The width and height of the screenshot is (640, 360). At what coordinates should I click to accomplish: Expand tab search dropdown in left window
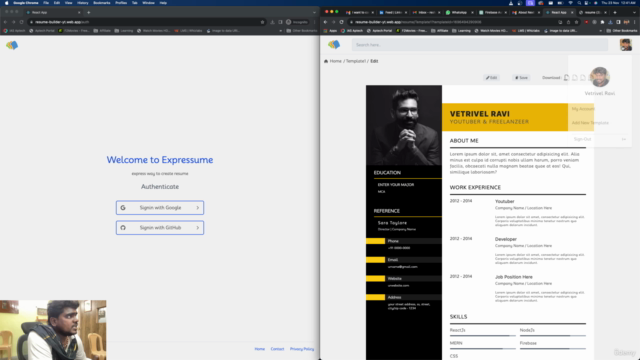coord(314,12)
